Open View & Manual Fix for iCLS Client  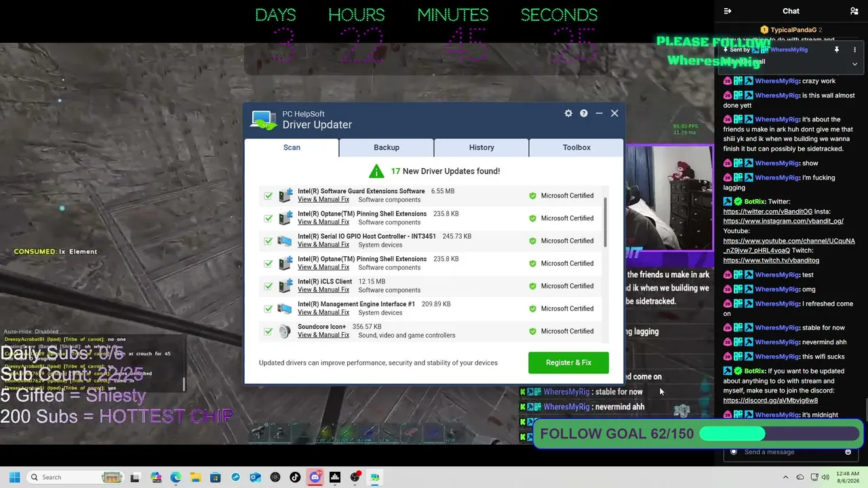click(323, 290)
